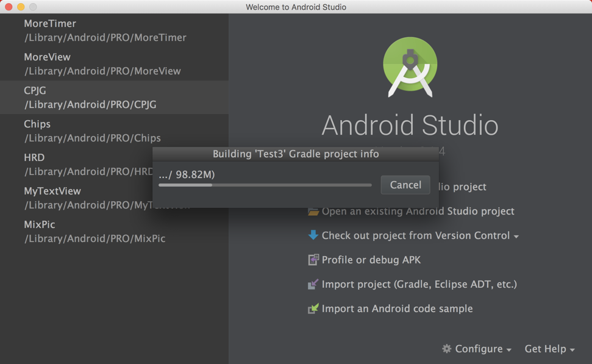Viewport: 592px width, 364px height.
Task: Choose Profile or debug APK
Action: [371, 260]
